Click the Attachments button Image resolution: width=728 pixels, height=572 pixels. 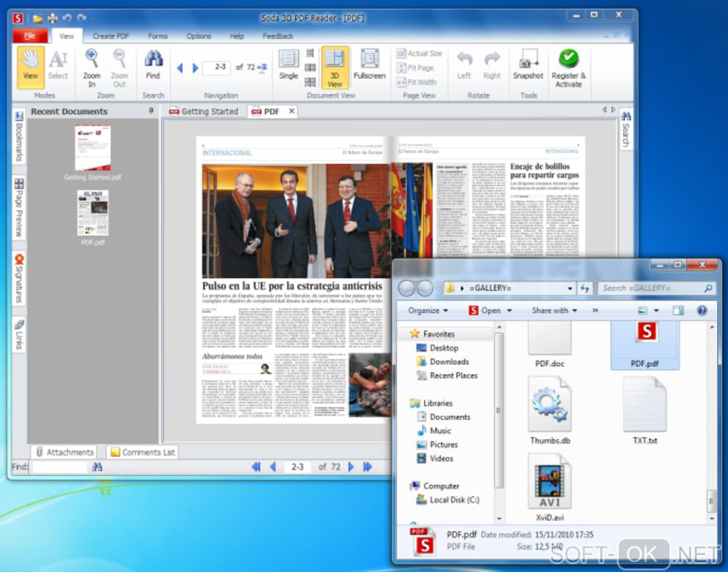point(65,452)
